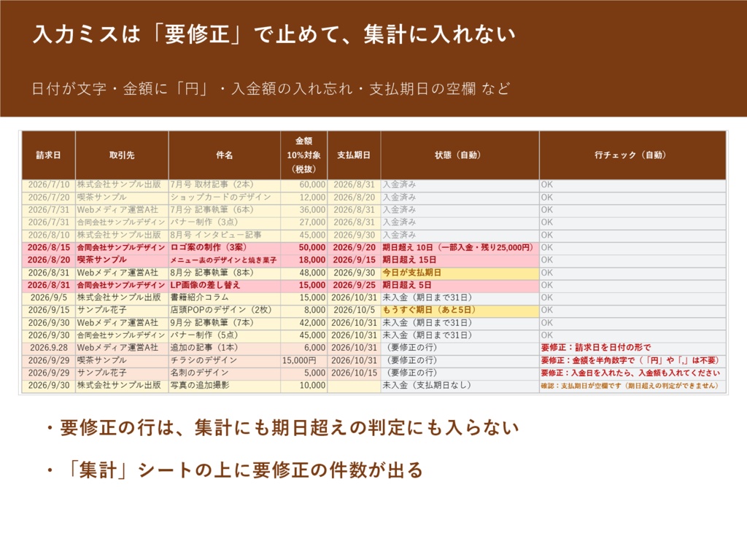Select the 請求日 column header
The height and width of the screenshot is (560, 747).
point(49,155)
